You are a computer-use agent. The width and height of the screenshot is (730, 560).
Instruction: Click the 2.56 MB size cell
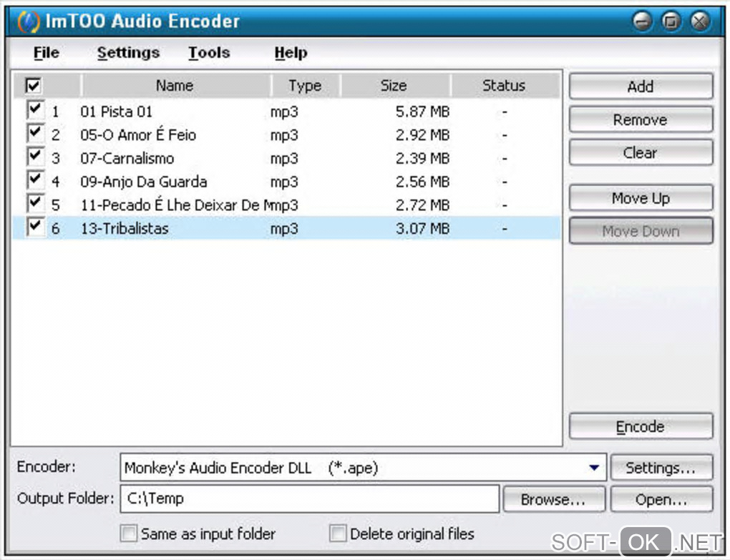point(423,182)
